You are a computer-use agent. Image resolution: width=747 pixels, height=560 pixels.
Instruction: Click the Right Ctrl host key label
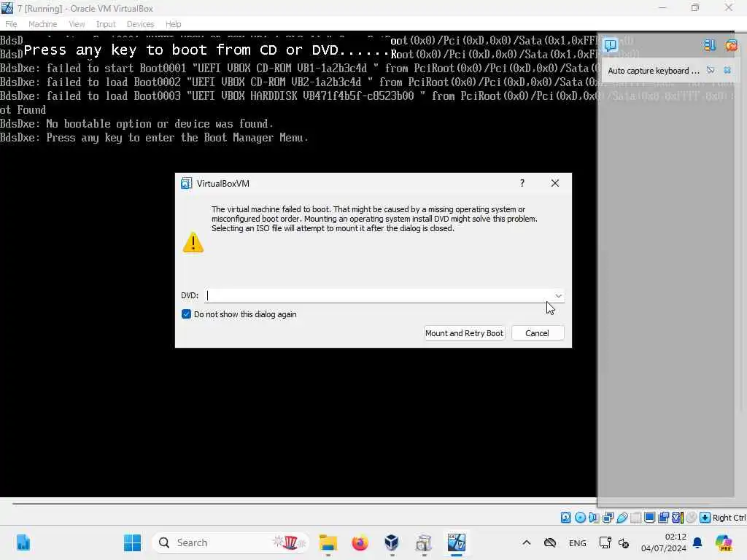[729, 518]
